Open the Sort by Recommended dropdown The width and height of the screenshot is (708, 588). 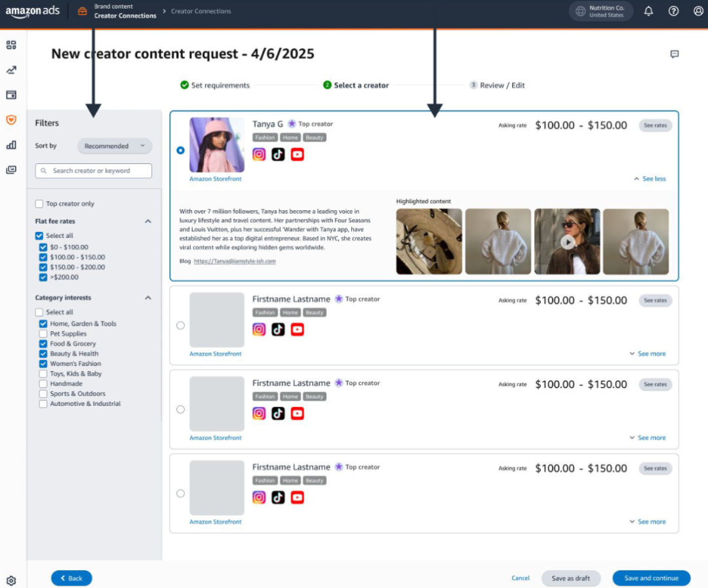click(x=115, y=146)
